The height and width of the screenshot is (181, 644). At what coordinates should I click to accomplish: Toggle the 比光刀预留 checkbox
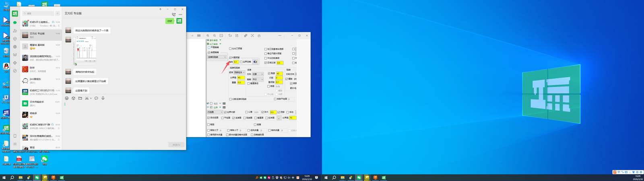tap(230, 49)
